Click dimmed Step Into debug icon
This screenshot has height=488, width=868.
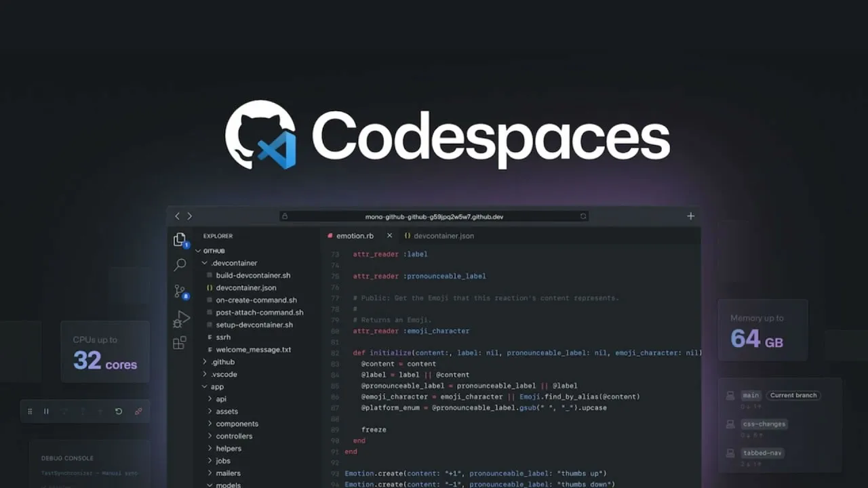[83, 411]
